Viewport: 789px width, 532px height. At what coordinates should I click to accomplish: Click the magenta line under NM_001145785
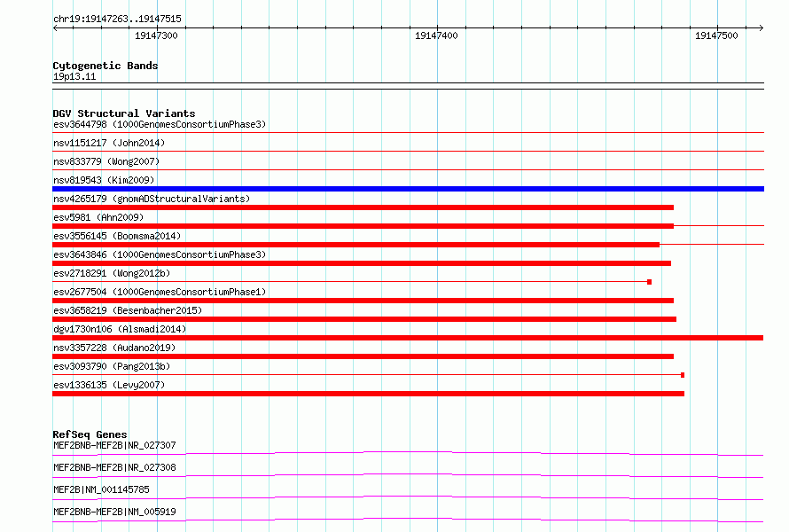point(408,497)
